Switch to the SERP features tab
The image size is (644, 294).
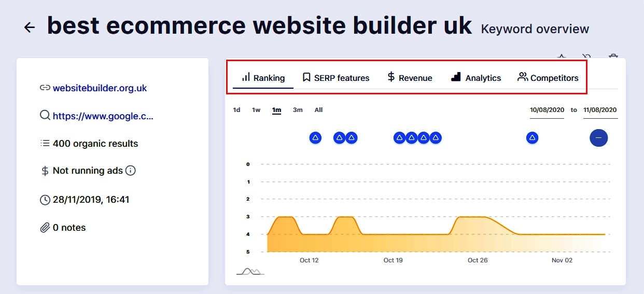click(x=335, y=78)
